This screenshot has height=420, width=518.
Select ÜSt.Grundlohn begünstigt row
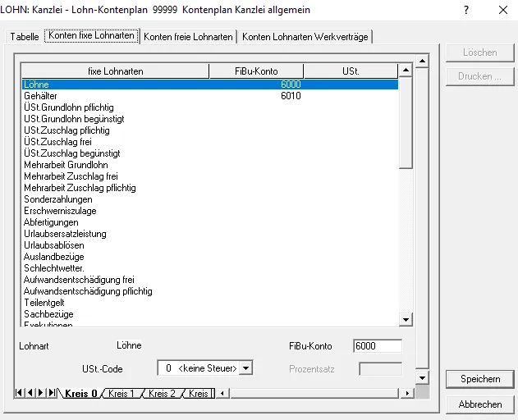pyautogui.click(x=210, y=119)
